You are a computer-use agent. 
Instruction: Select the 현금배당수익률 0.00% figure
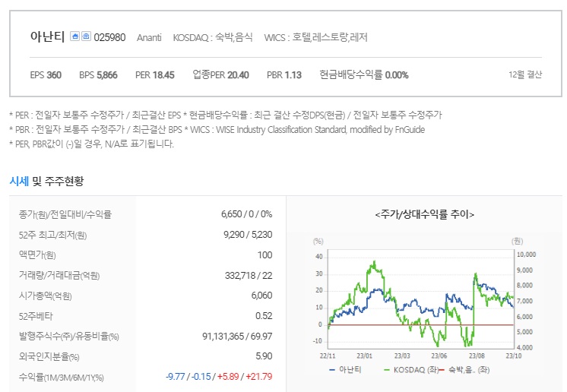pyautogui.click(x=364, y=75)
